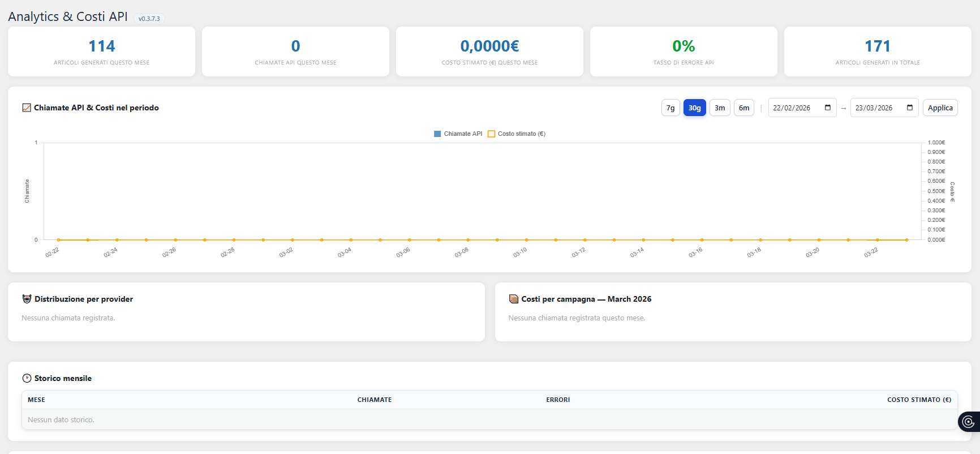Click the 'Nessun dato storico.' row
This screenshot has height=454, width=980.
pos(489,419)
